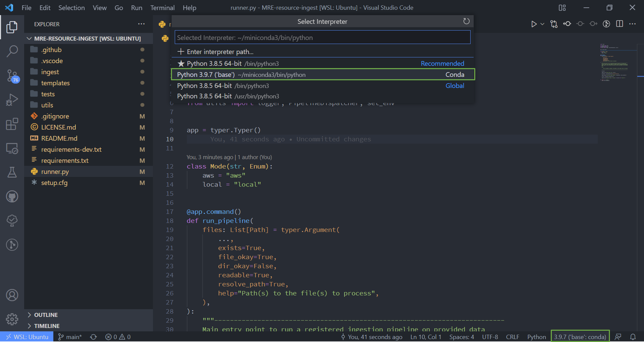Customize layout from title bar icon

[562, 8]
